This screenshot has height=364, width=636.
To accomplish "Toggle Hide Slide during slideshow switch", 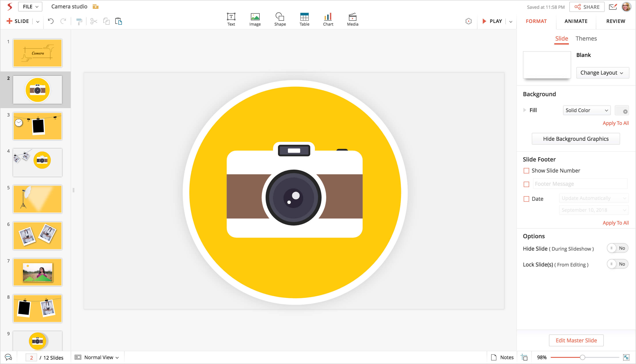I will click(x=617, y=248).
